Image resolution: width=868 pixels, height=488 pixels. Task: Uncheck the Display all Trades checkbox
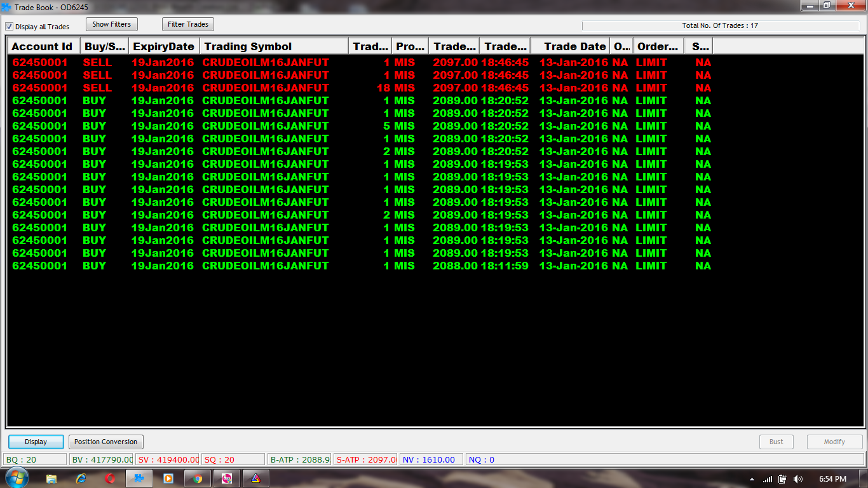[10, 27]
